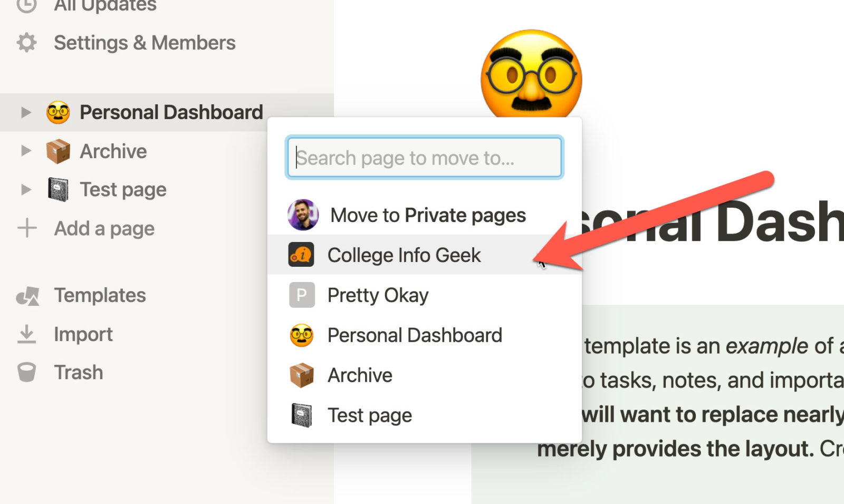Screen dimensions: 844x504
Task: Click the College Info Geek workspace icon
Action: click(302, 255)
